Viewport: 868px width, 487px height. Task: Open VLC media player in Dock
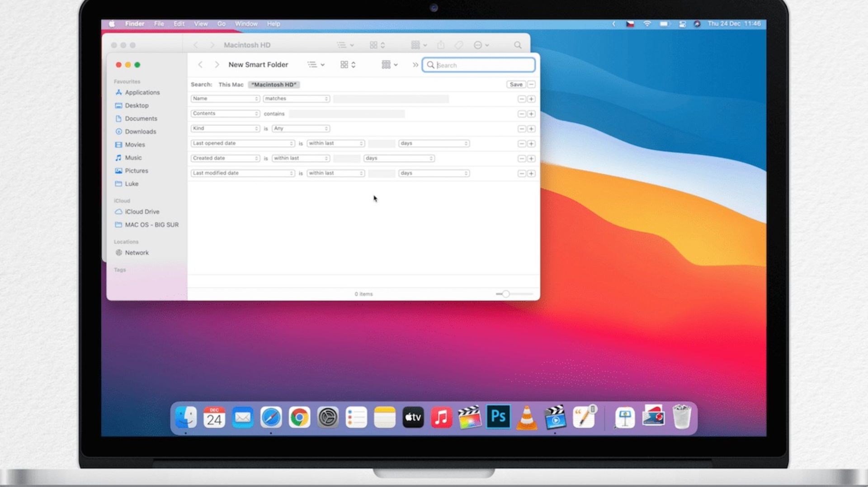527,417
